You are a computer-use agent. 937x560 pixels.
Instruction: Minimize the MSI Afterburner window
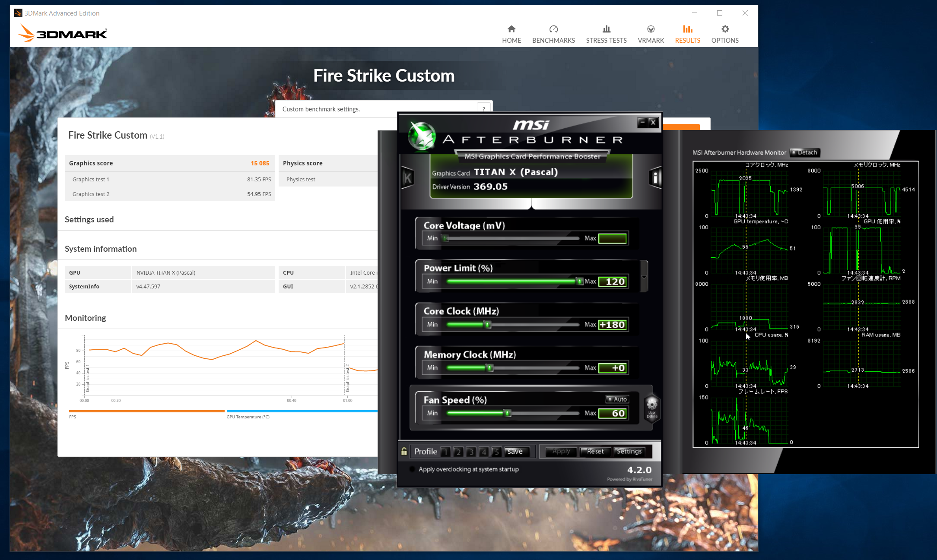click(x=642, y=122)
